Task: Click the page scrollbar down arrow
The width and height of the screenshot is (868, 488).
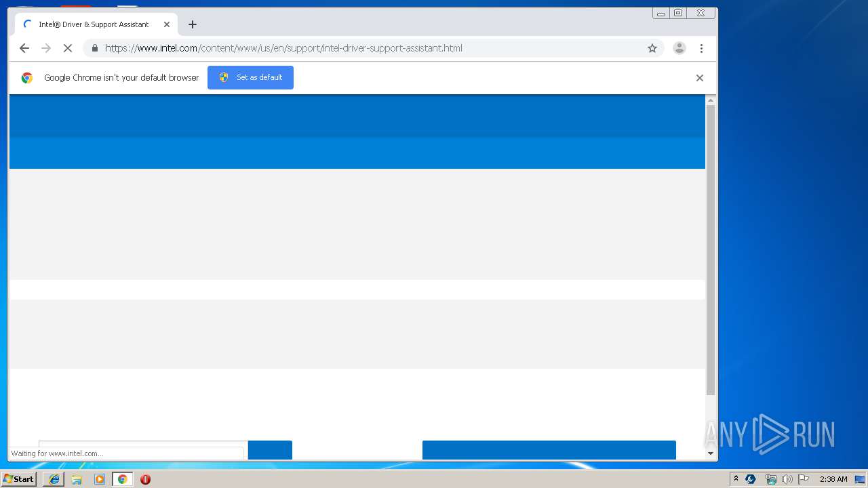Action: point(711,453)
